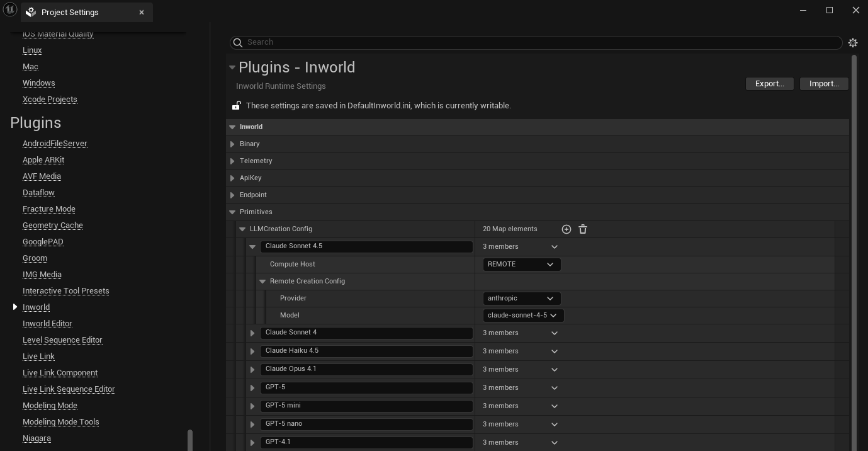The height and width of the screenshot is (451, 868).
Task: Open the Model claude-sonnet-4-5 dropdown
Action: (522, 315)
